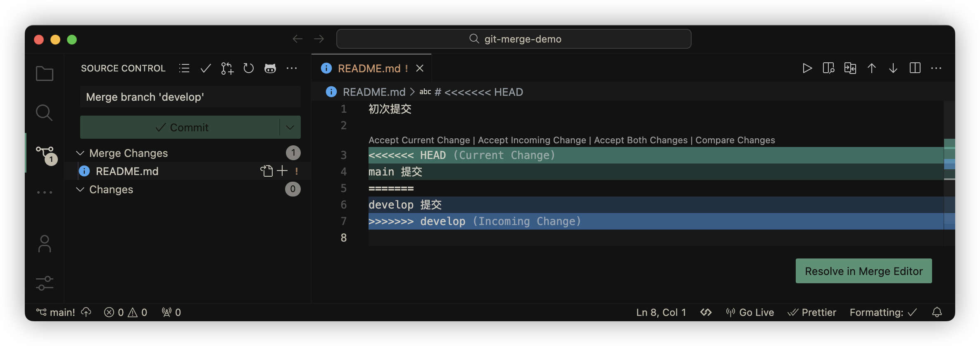Toggle Go Live server in status bar
The height and width of the screenshot is (346, 980).
pyautogui.click(x=750, y=313)
